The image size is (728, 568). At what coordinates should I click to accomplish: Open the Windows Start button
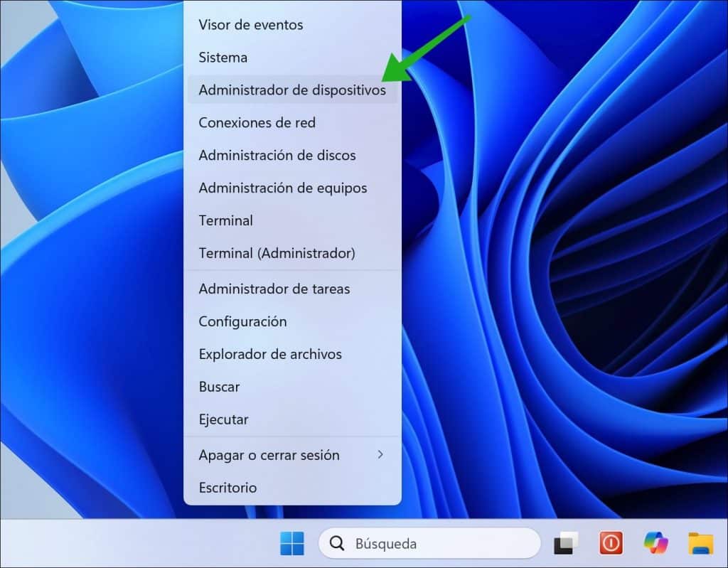click(292, 543)
